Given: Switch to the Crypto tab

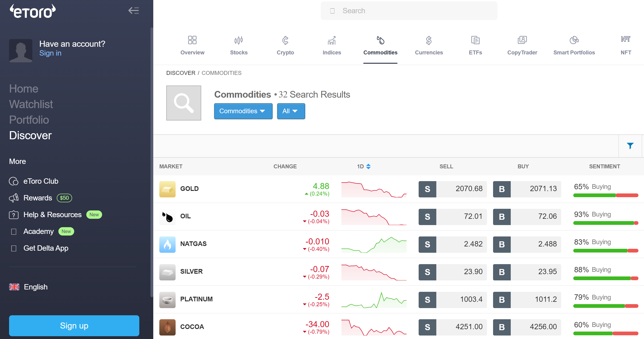Looking at the screenshot, I should point(285,46).
